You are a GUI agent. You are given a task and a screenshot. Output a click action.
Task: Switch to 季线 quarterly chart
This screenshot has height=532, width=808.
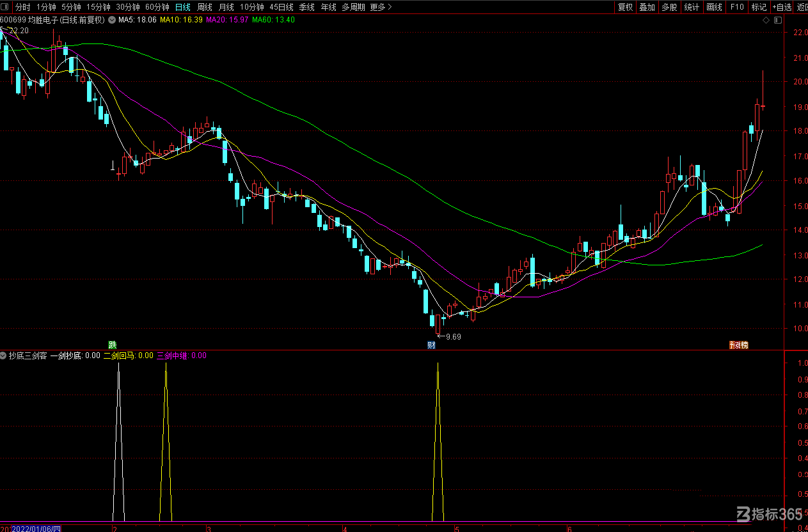(307, 7)
